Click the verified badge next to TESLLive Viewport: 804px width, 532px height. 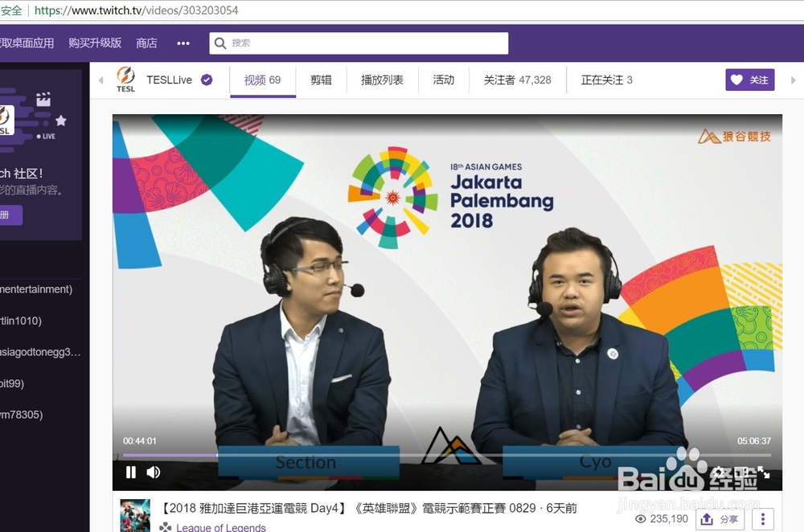point(207,80)
